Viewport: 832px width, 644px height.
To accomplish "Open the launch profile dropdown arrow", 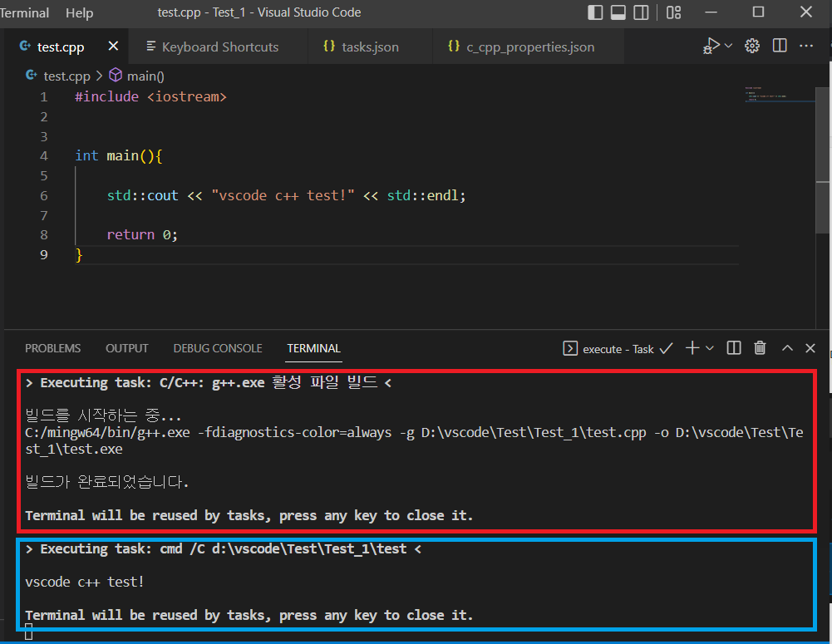I will tap(710, 348).
